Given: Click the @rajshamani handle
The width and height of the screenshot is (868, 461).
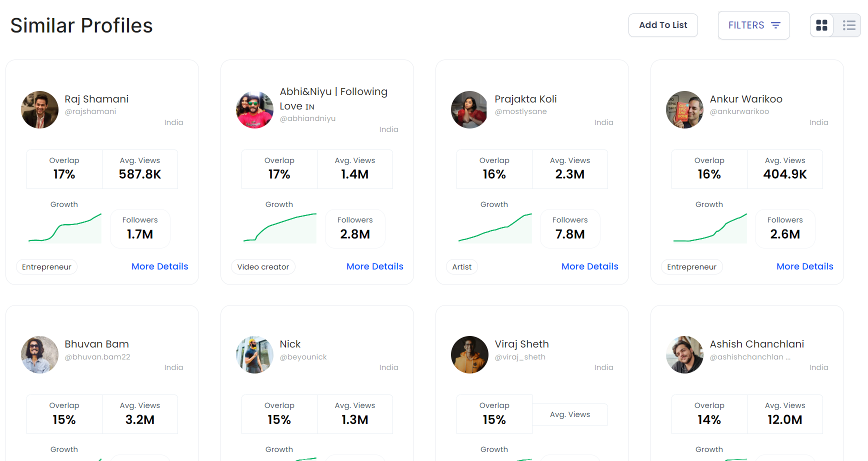Looking at the screenshot, I should point(90,111).
